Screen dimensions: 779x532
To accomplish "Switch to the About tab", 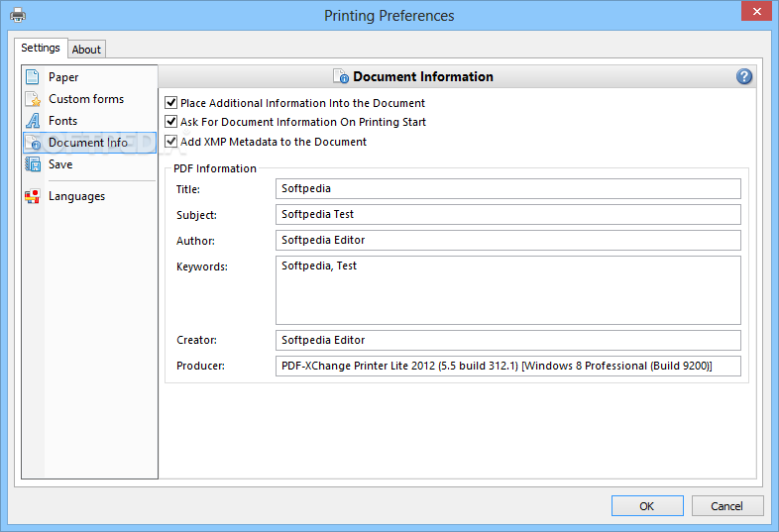I will tap(86, 50).
